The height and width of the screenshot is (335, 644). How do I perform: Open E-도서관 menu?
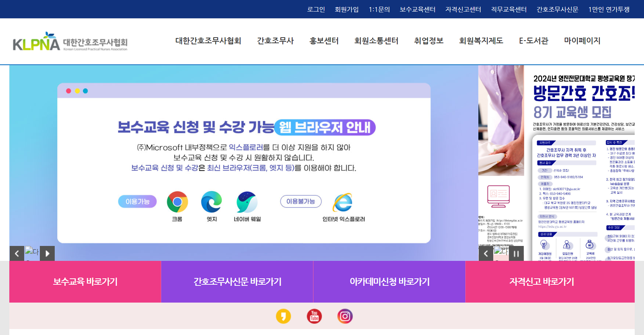[x=533, y=41]
